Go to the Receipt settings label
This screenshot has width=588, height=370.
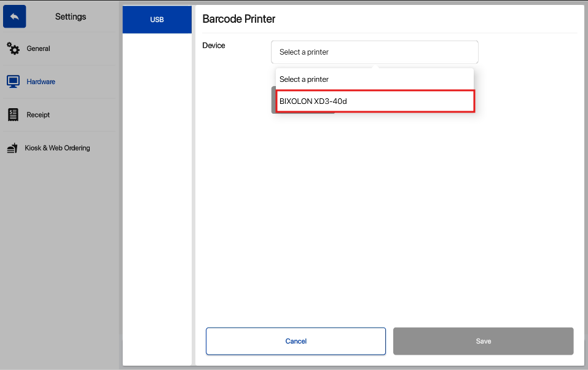[38, 115]
